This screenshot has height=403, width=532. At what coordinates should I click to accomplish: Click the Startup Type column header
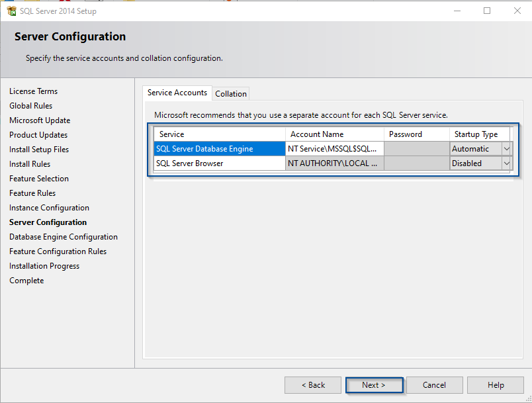click(x=480, y=134)
